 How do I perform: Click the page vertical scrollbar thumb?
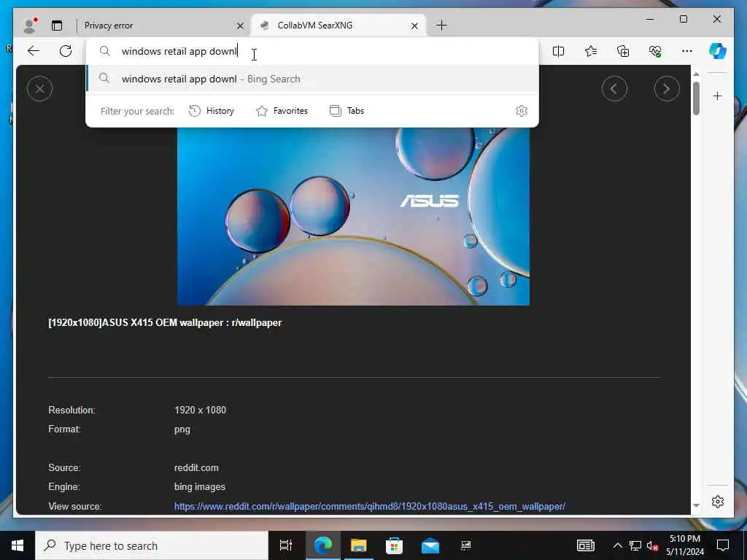point(696,98)
